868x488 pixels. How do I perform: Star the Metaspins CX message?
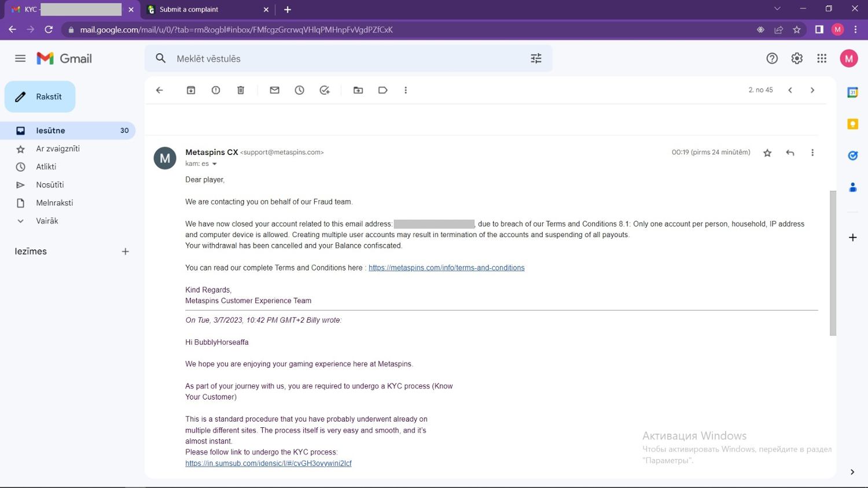click(x=767, y=153)
